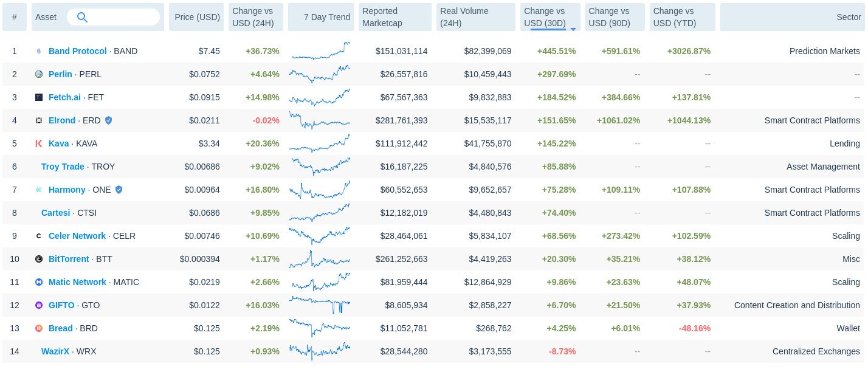Screen dimensions: 868x372
Task: Click the Band Protocol logo icon
Action: point(39,51)
